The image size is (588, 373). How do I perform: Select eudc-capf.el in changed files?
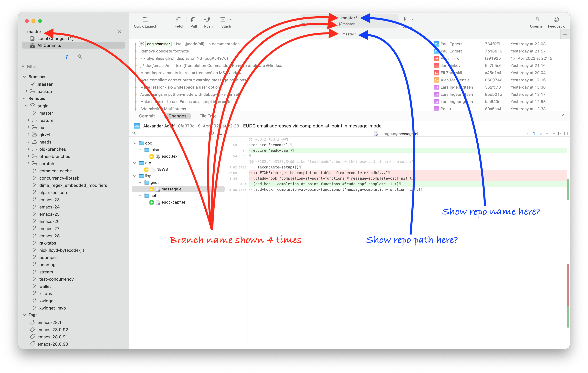[x=173, y=202]
